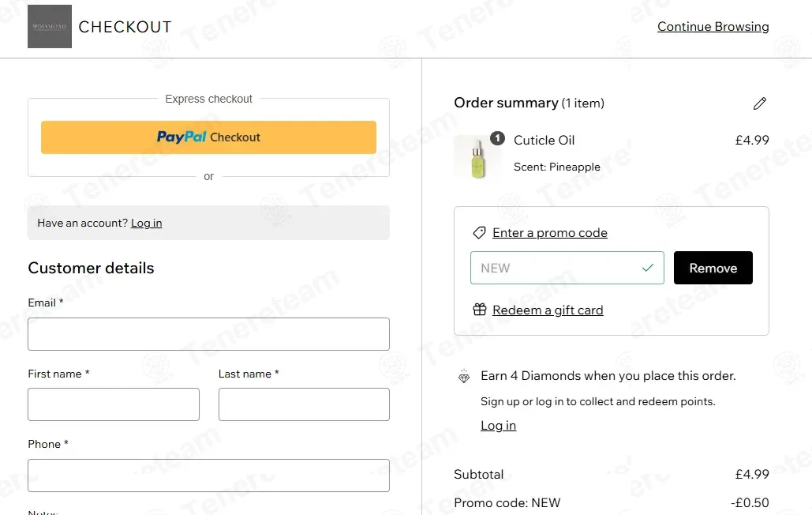Click the diamond rewards icon
Image resolution: width=812 pixels, height=515 pixels.
pyautogui.click(x=464, y=376)
